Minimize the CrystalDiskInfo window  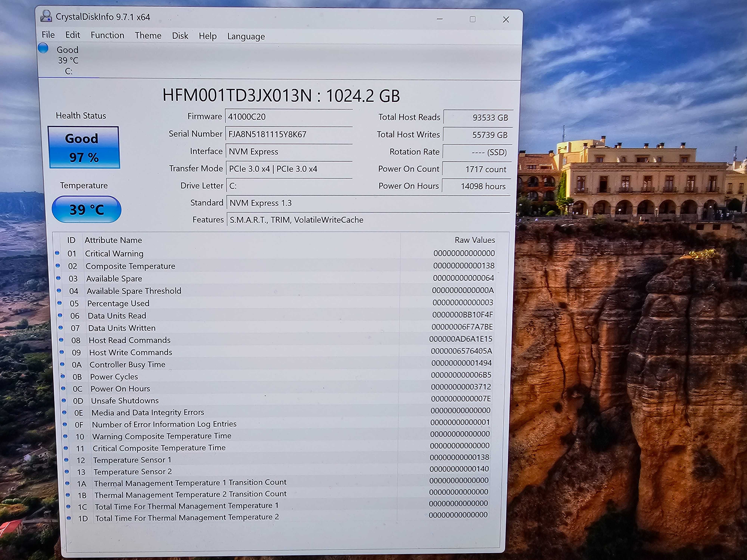[x=440, y=19]
